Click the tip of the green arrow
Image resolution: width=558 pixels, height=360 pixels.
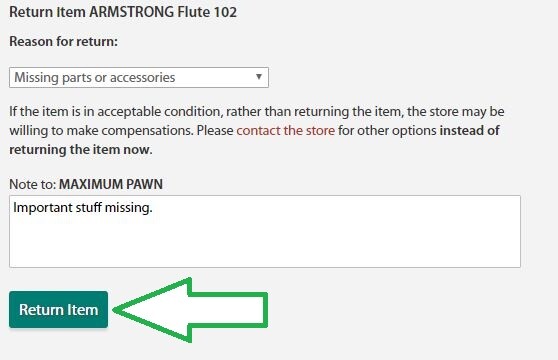pos(117,310)
